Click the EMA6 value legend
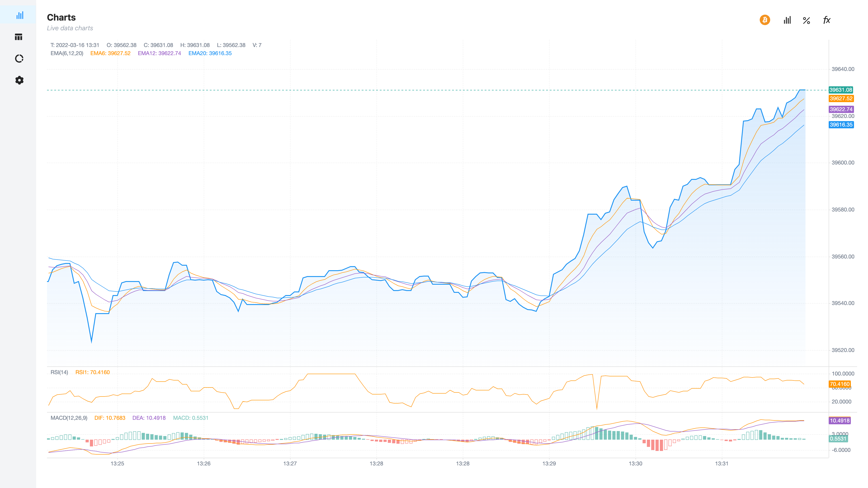This screenshot has width=868, height=488. click(x=110, y=53)
